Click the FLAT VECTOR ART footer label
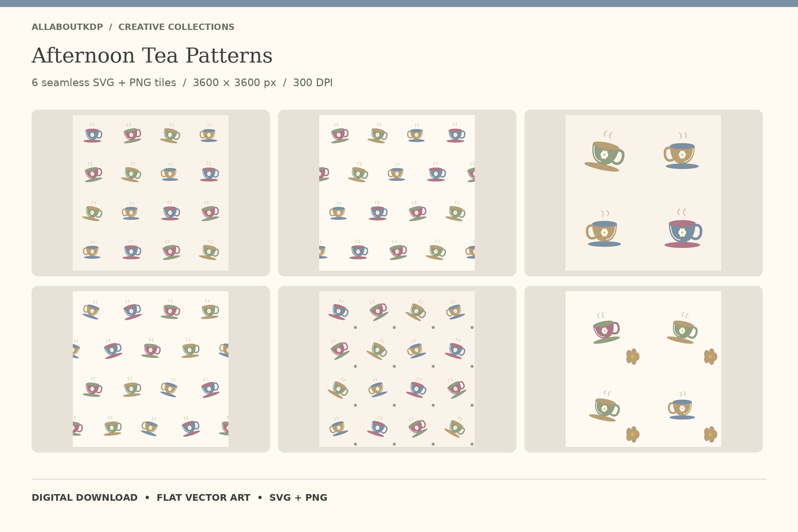 point(203,498)
